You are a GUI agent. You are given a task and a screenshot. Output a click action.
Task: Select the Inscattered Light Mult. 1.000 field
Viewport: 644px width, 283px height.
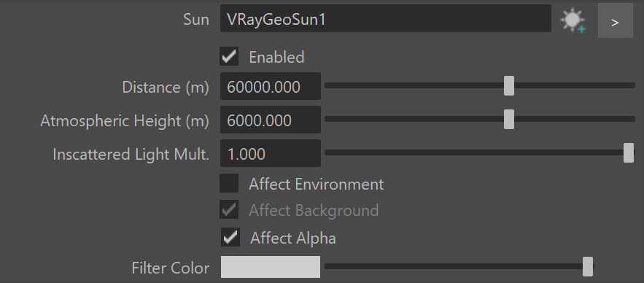(271, 153)
